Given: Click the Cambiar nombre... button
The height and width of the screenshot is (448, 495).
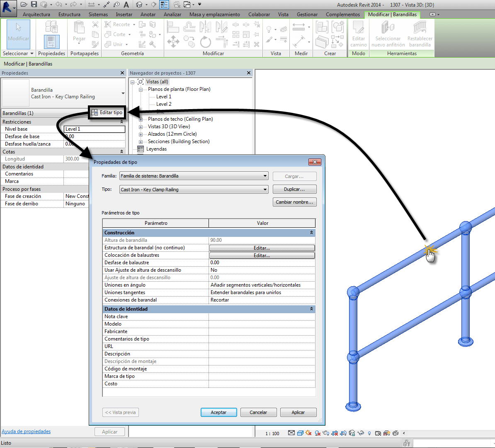Looking at the screenshot, I should pyautogui.click(x=294, y=202).
